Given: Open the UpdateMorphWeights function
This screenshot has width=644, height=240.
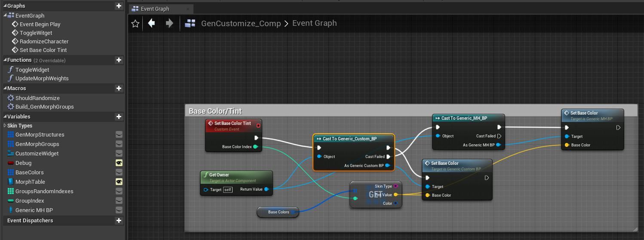Looking at the screenshot, I should coord(42,79).
